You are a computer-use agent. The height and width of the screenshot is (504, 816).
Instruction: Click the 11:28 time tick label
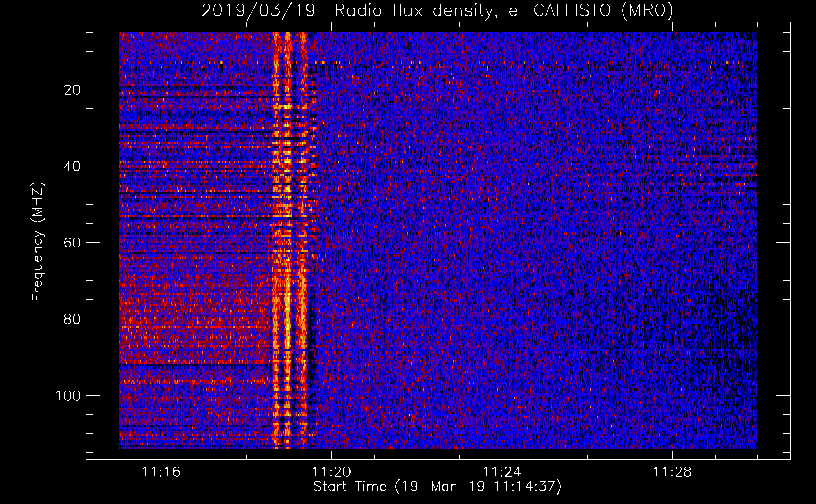[672, 472]
